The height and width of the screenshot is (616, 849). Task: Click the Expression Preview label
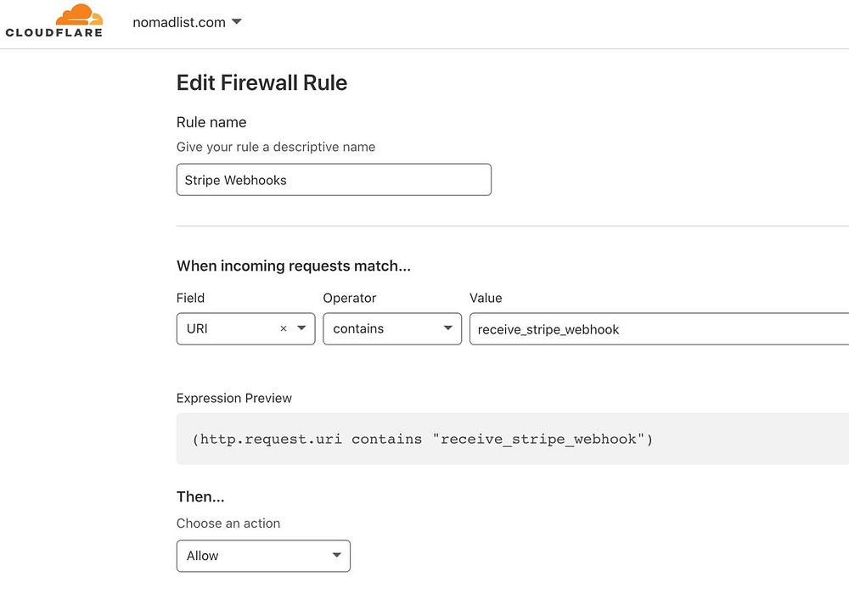tap(234, 398)
